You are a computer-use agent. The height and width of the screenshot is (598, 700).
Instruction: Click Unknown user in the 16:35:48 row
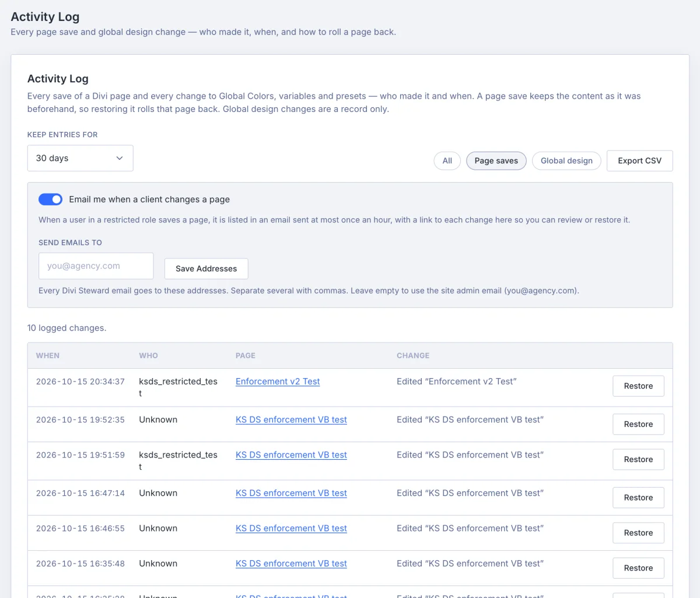click(158, 564)
